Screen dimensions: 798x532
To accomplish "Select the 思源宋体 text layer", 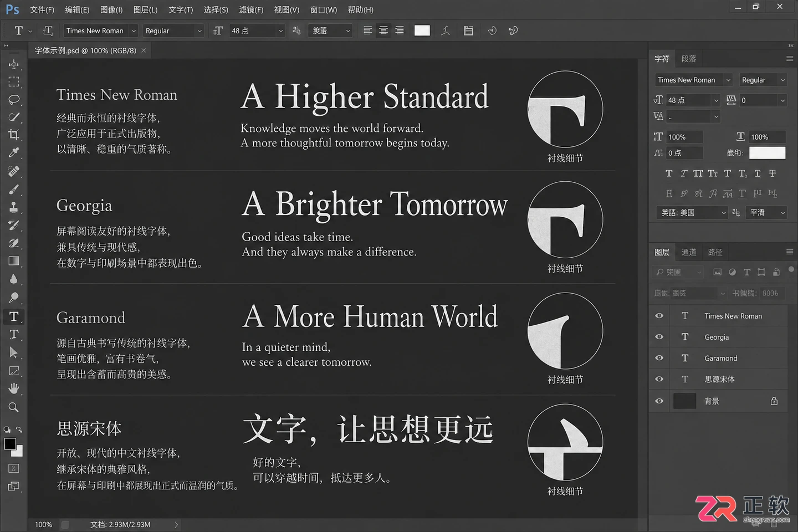I will tap(719, 379).
